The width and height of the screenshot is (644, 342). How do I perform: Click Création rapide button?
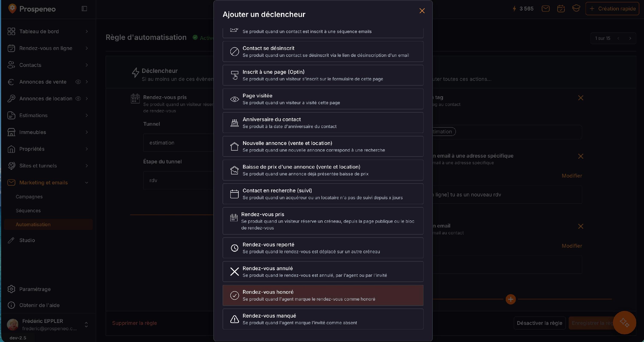click(612, 9)
